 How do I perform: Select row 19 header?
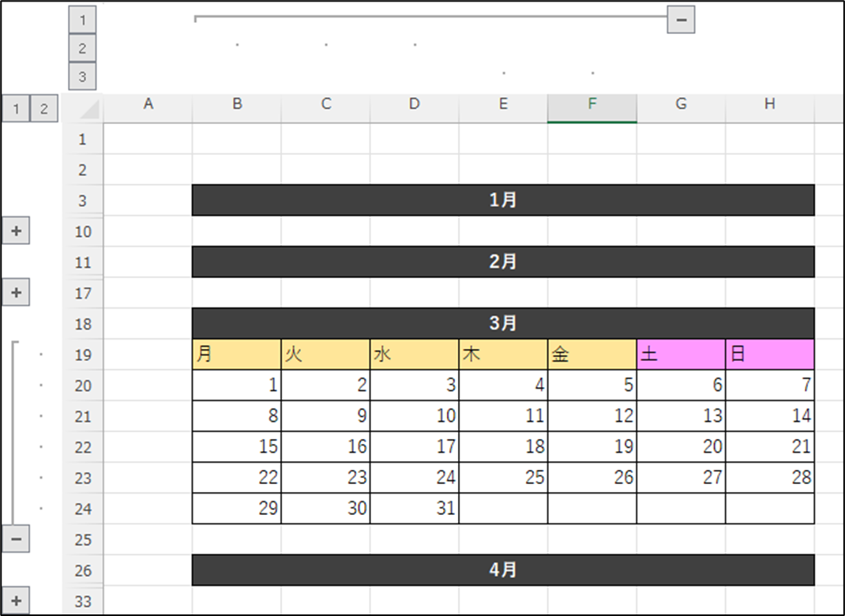click(x=83, y=355)
